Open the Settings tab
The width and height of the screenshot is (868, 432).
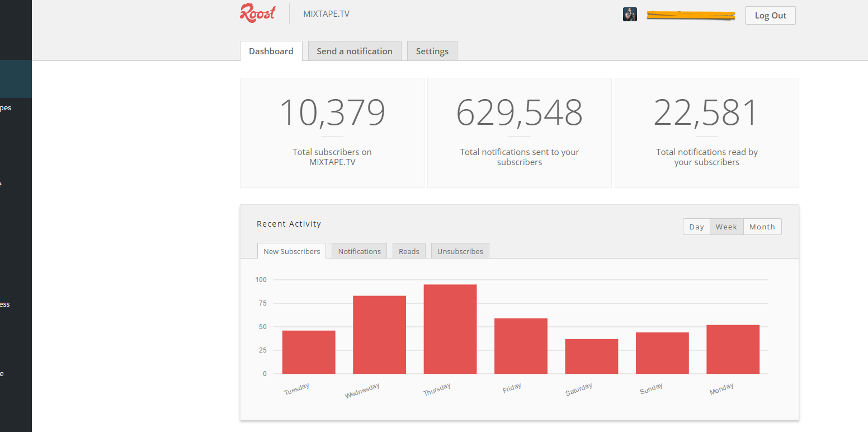tap(432, 51)
